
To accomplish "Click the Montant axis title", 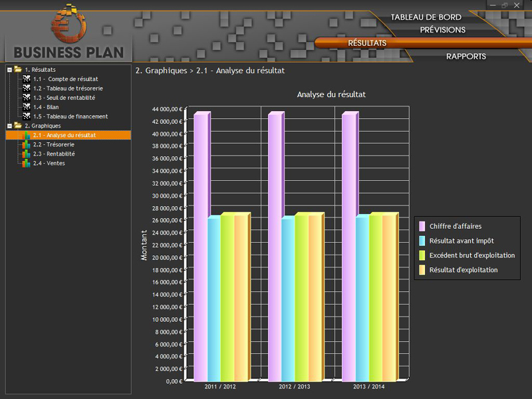I will tap(144, 245).
